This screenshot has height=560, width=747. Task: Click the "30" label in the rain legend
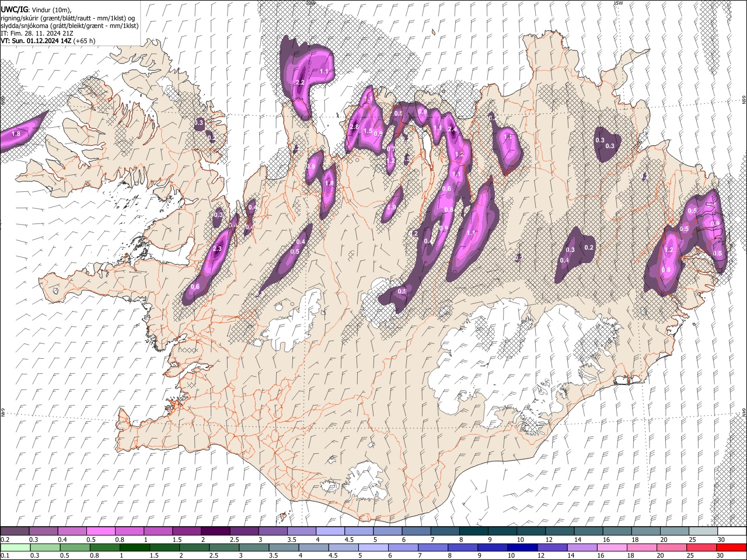(x=720, y=555)
